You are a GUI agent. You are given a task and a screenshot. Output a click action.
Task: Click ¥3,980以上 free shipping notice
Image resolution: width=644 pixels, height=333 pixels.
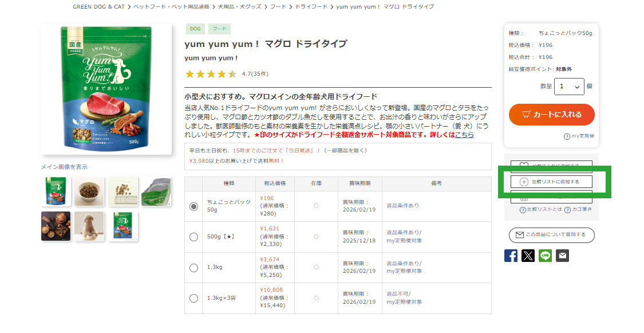236,160
